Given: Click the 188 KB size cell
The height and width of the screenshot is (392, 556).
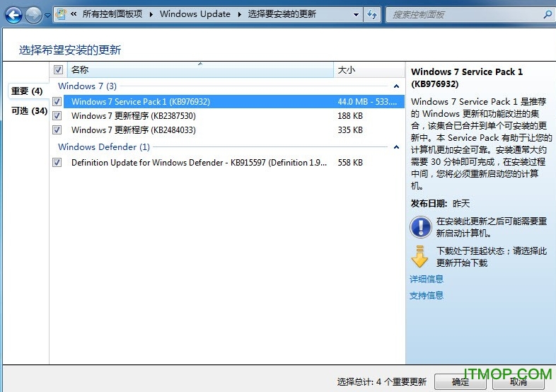Looking at the screenshot, I should point(350,116).
